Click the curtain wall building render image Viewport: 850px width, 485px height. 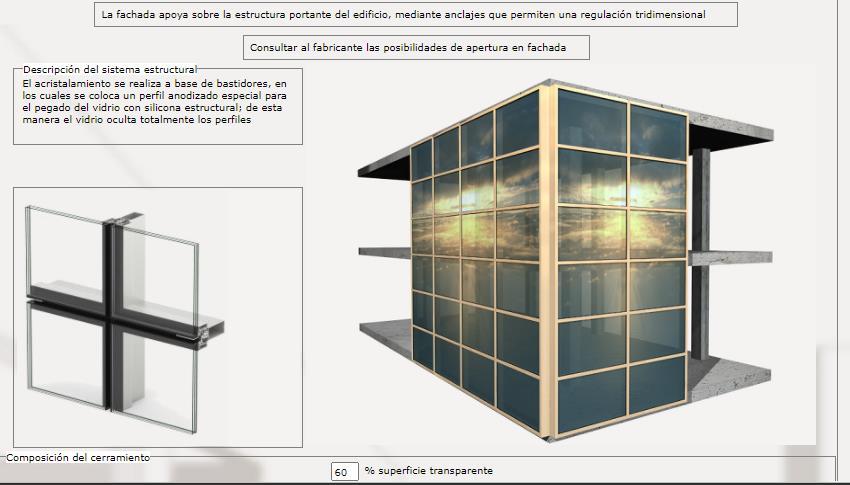point(565,260)
